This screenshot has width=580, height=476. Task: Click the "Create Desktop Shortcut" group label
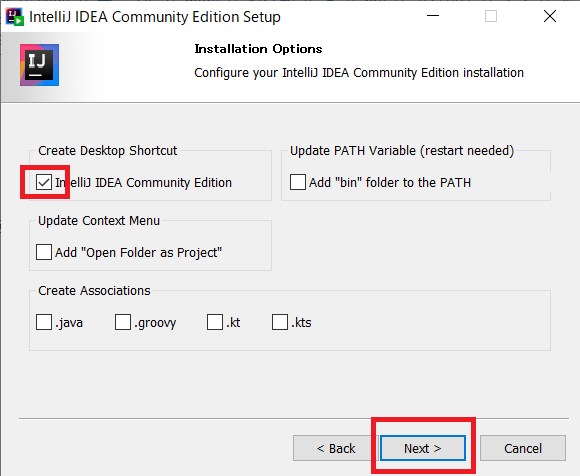pos(108,151)
